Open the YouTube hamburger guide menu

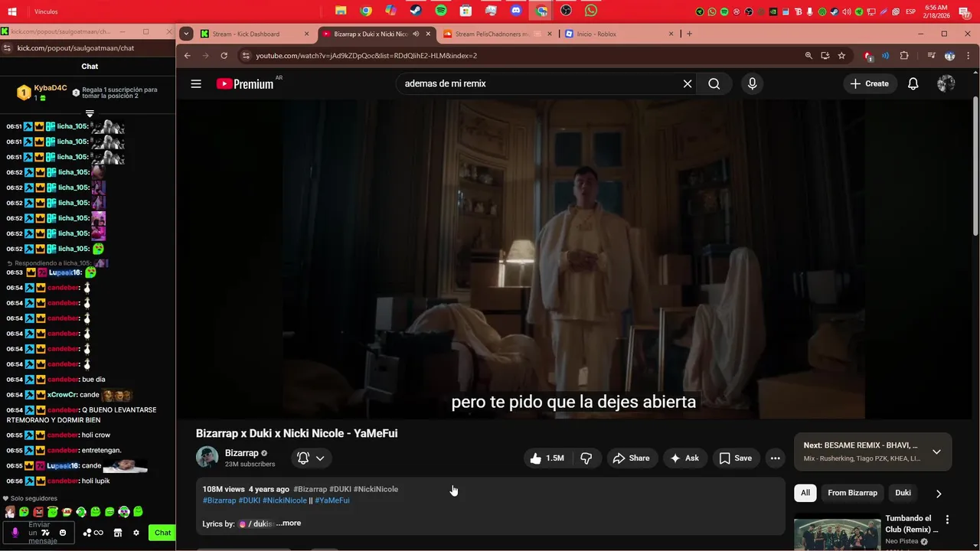tap(196, 83)
